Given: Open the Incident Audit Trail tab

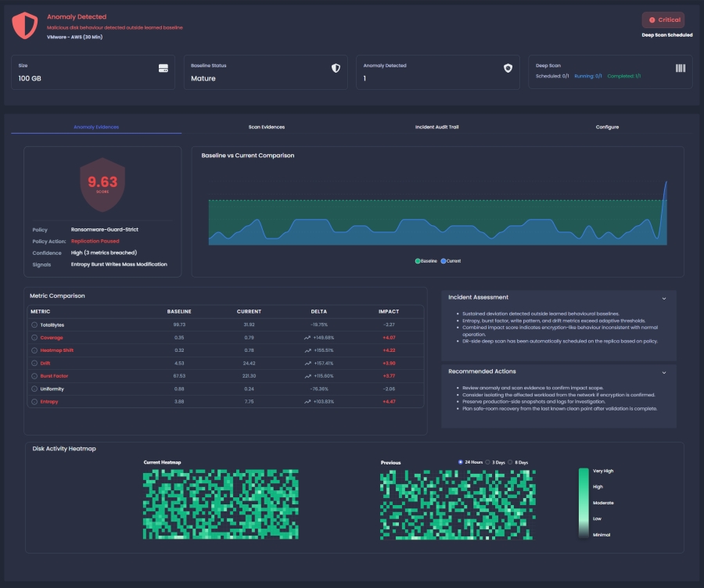Looking at the screenshot, I should pos(436,127).
